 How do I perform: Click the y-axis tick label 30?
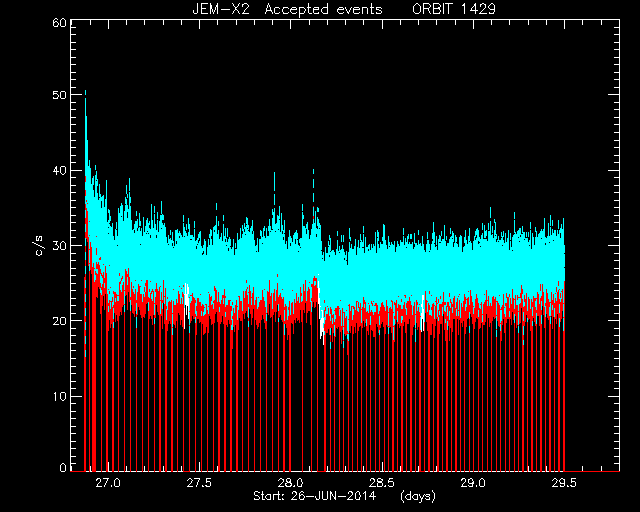pos(59,246)
